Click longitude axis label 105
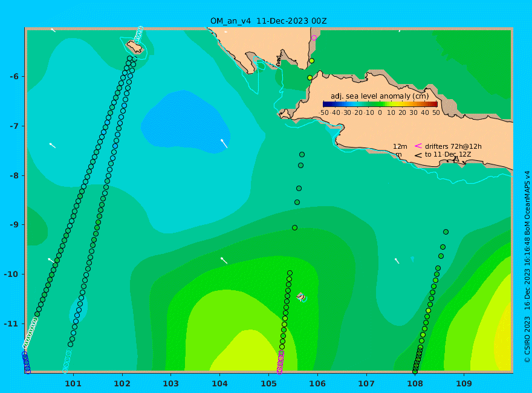532x393 pixels. pyautogui.click(x=268, y=383)
